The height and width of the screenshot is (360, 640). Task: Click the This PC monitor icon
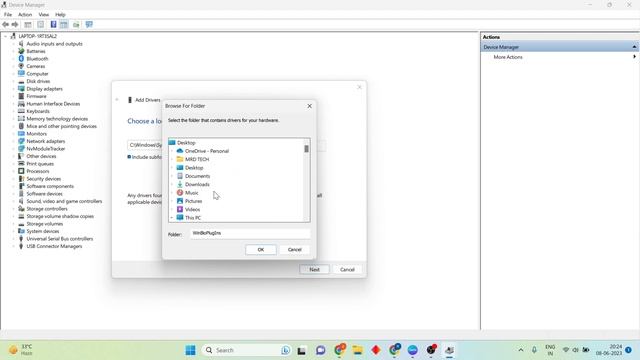(180, 218)
